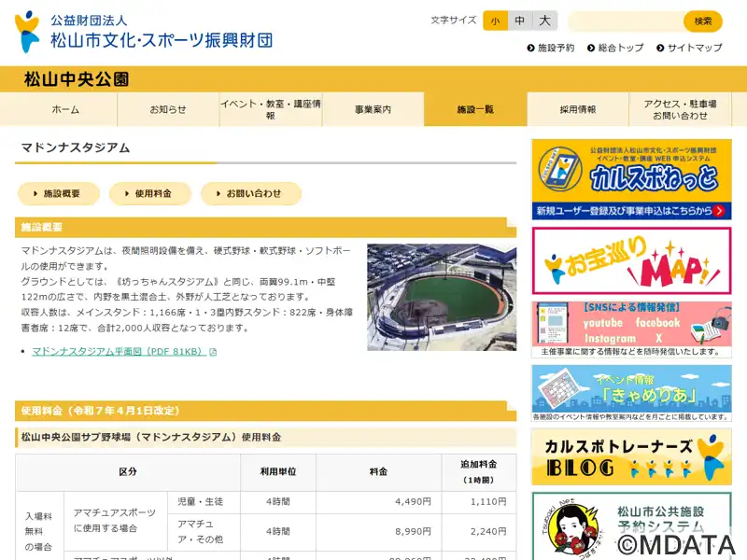747x560 pixels.
Task: Open きゃめりあ event info banner
Action: click(x=632, y=393)
